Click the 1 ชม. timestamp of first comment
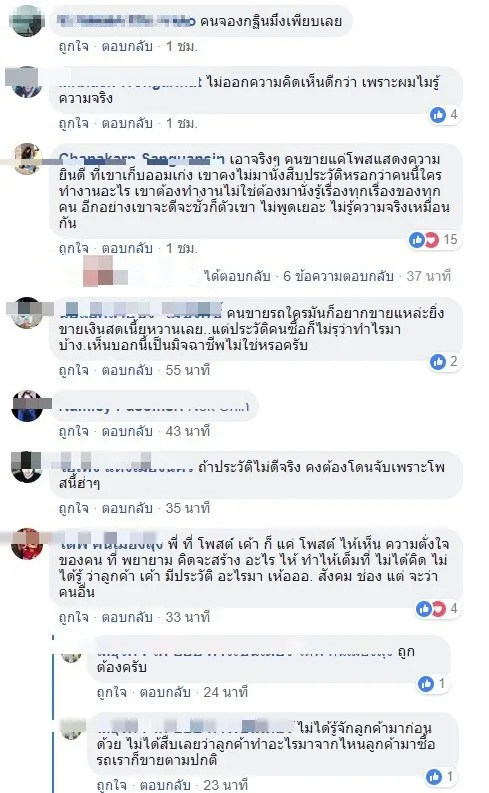489x793 pixels. point(182,47)
